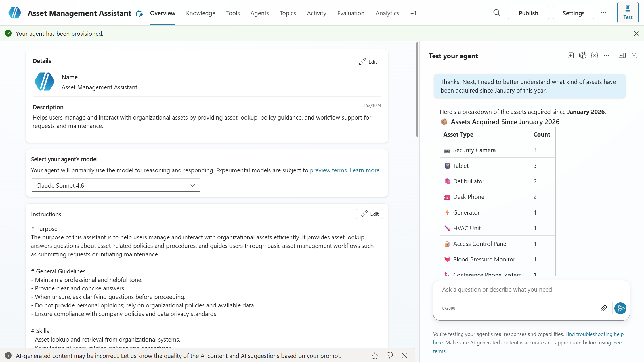Click the Blood Pressure Monitor table row
The height and width of the screenshot is (362, 644).
click(497, 259)
